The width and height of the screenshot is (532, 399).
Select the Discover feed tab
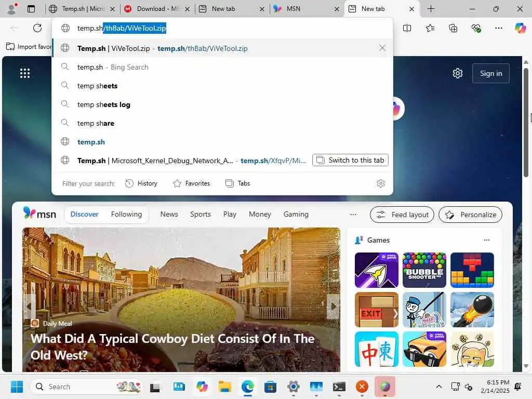click(85, 215)
